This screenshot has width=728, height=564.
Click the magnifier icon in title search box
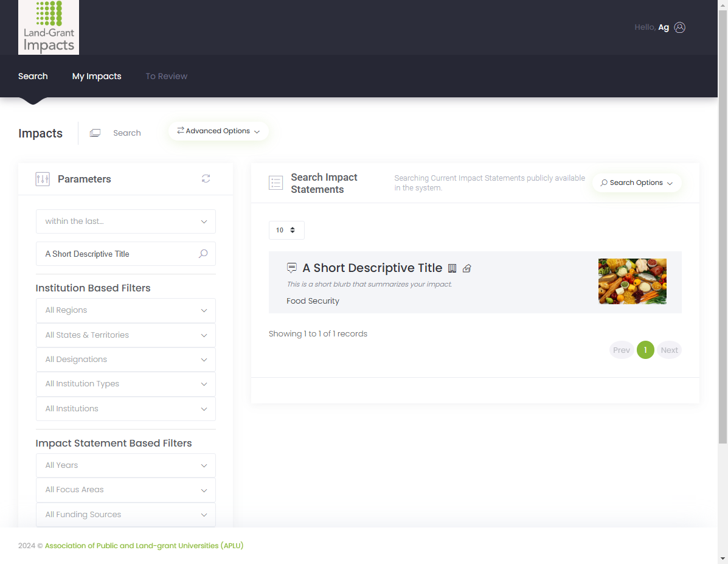(203, 254)
